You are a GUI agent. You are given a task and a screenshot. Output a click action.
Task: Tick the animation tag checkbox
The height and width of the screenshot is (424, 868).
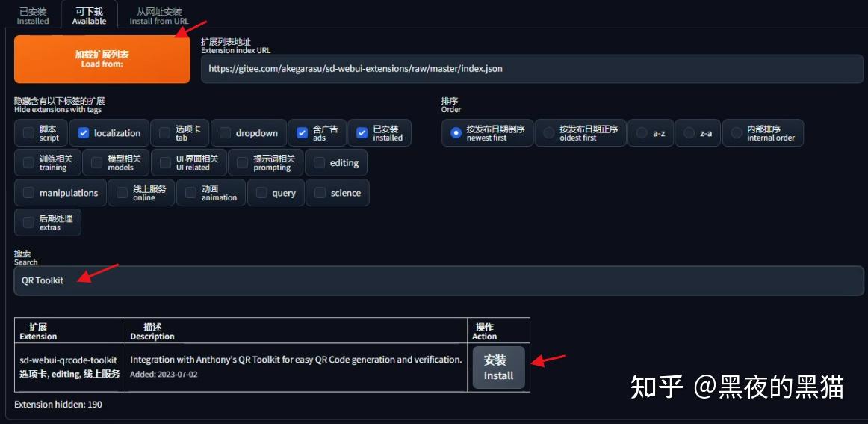coord(190,193)
